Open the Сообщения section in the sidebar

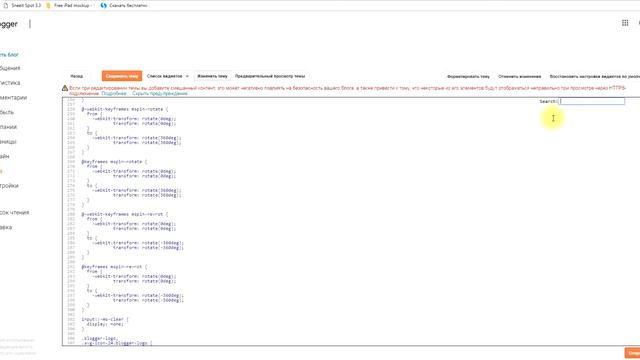(x=10, y=68)
